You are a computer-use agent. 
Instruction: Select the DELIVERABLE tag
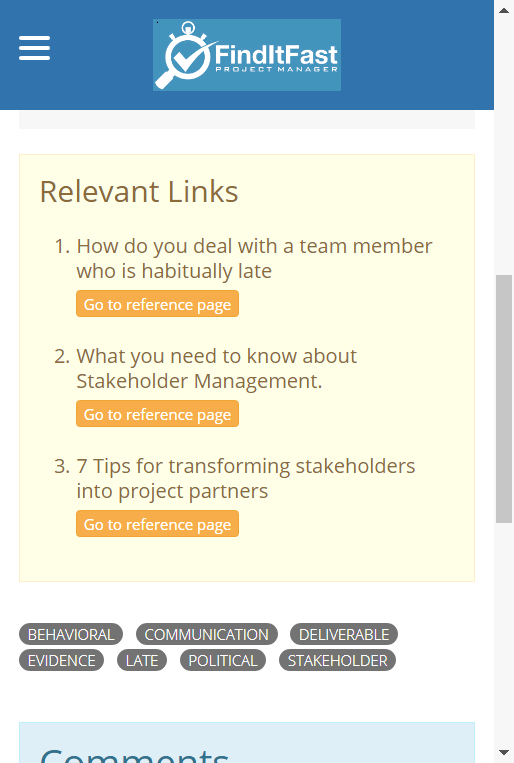point(344,635)
